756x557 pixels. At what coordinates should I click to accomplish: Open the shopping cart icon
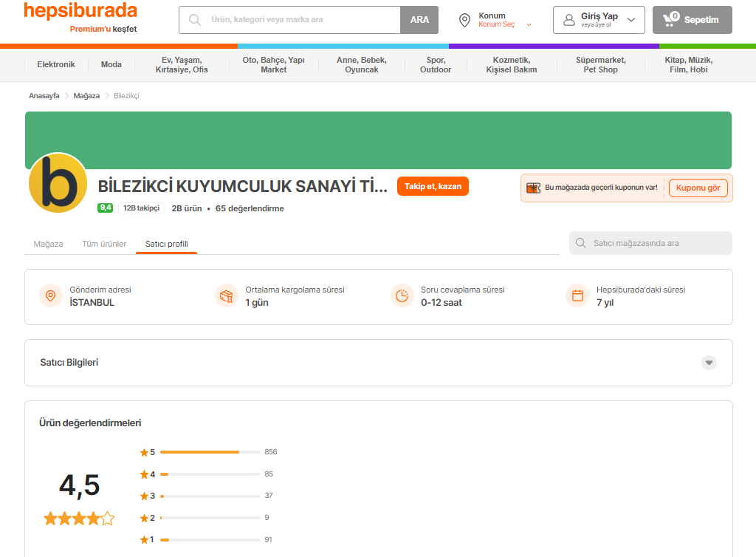point(670,19)
